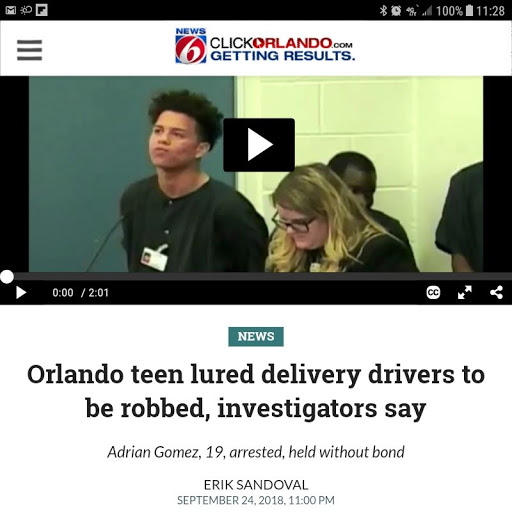Share the video with the share icon

tap(496, 292)
